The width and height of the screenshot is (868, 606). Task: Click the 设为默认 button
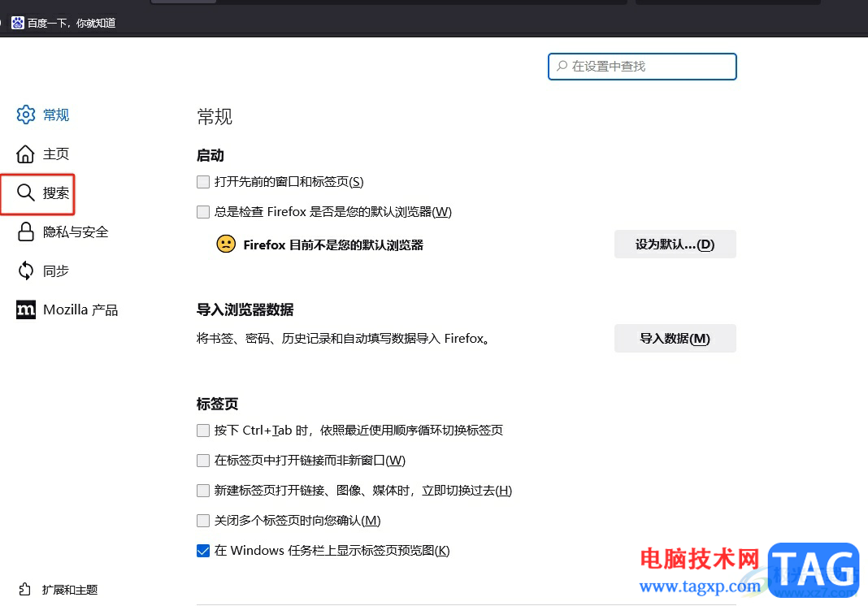tap(675, 244)
